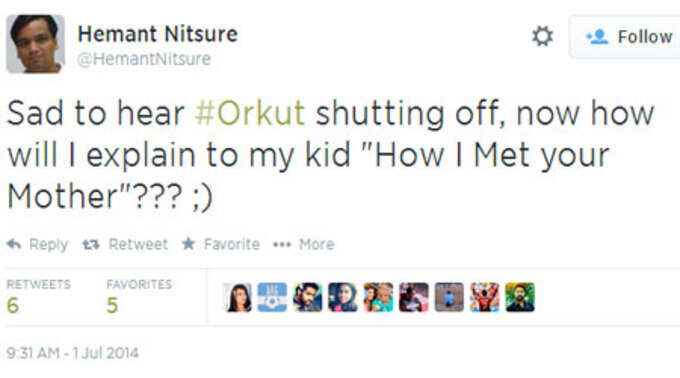Open the last avatar with yellow-green background
Viewport: 680px width, 378px height.
pos(520,297)
